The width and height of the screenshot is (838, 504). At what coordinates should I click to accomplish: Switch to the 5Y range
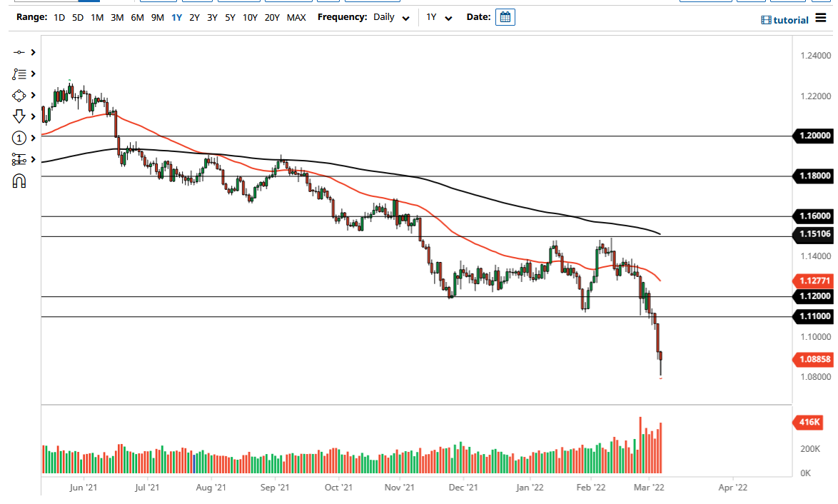[229, 17]
